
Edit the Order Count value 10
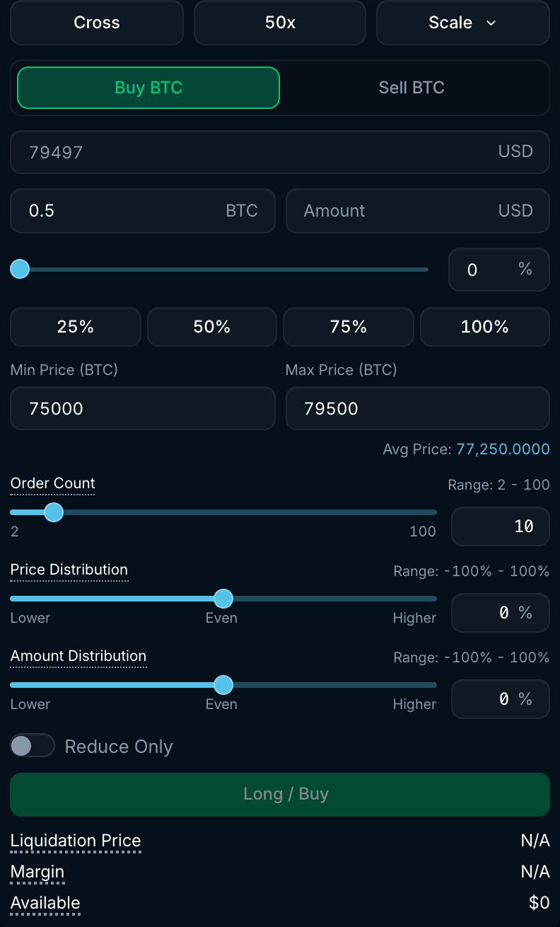pyautogui.click(x=501, y=526)
